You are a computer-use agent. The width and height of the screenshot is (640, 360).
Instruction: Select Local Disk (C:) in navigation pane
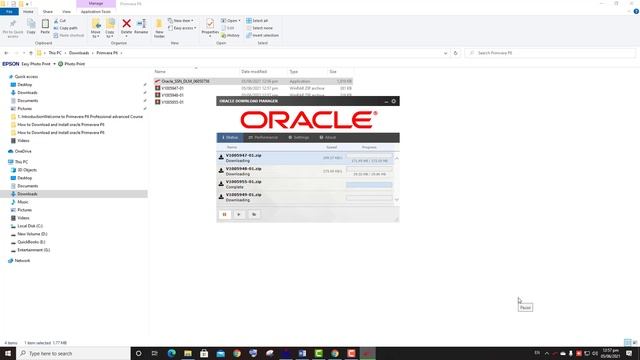[30, 226]
